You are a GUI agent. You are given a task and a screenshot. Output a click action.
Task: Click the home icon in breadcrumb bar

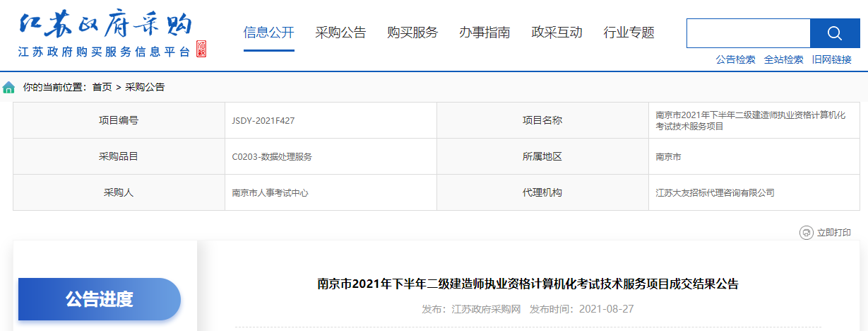pos(8,88)
